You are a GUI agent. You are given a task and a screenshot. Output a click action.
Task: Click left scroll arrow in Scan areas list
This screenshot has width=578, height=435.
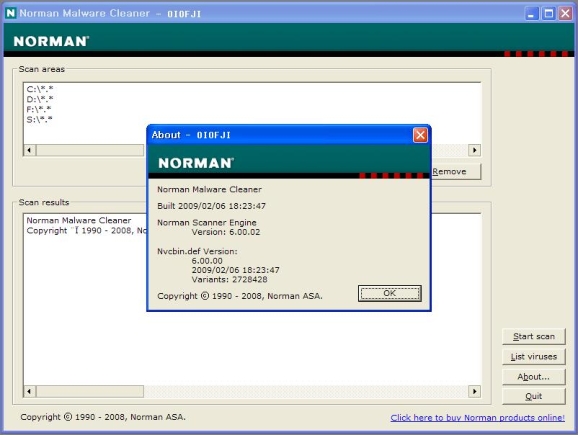(x=29, y=150)
